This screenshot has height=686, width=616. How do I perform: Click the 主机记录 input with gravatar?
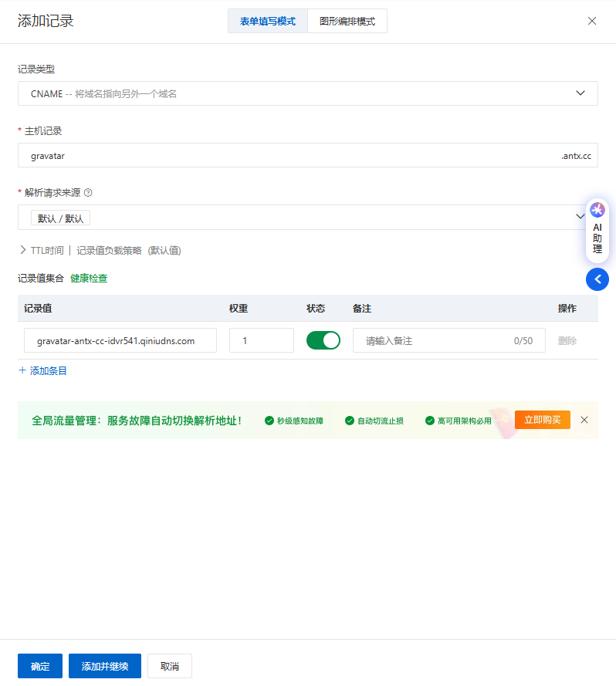(x=286, y=155)
